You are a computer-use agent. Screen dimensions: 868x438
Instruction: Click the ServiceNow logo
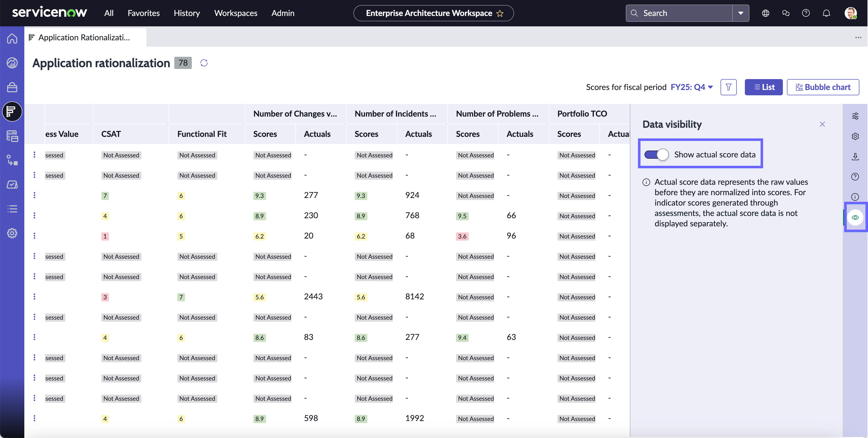coord(50,12)
